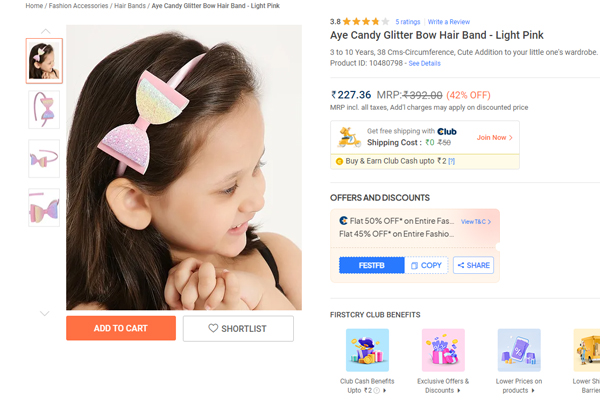Shortlist this hair band
This screenshot has width=600, height=400.
pyautogui.click(x=238, y=328)
